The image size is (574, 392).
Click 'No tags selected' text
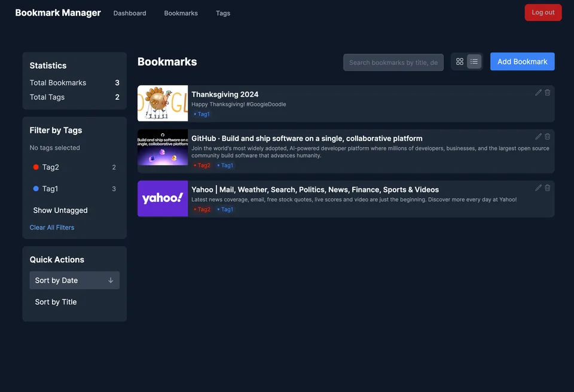point(54,148)
